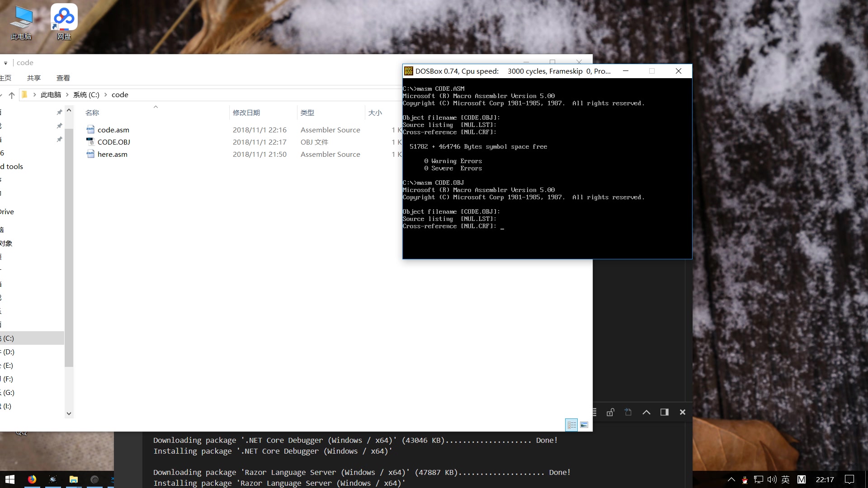Toggle the speaker volume in system tray
The height and width of the screenshot is (488, 868).
[772, 479]
